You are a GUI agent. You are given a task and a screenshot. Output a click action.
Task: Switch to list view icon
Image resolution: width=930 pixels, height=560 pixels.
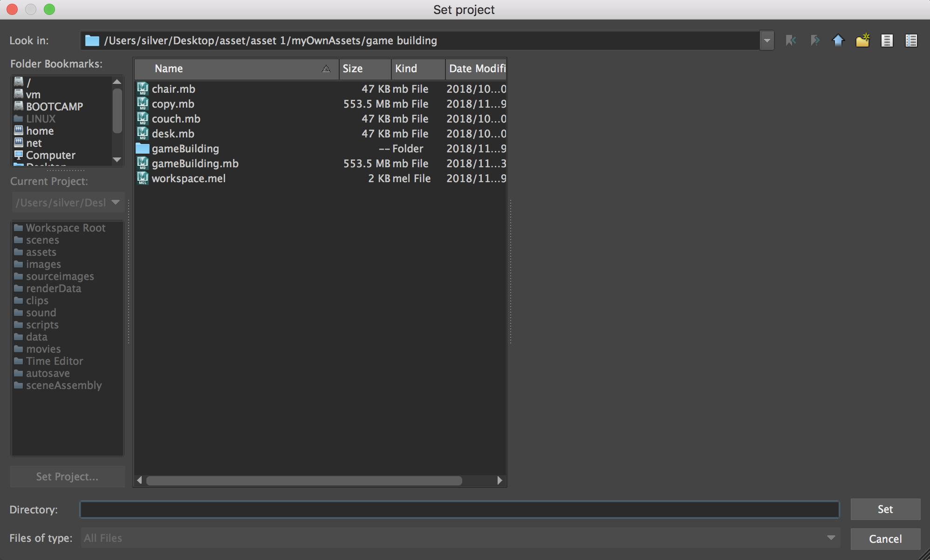coord(887,41)
